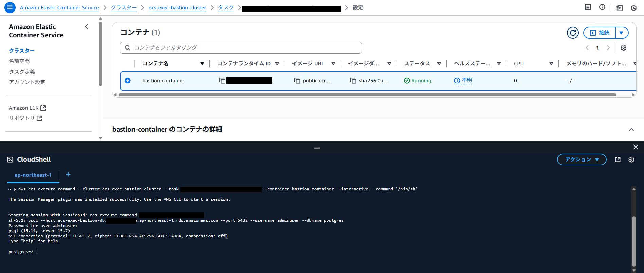Viewport: 644px width, 273px height.
Task: Click the public.ecr.... image URI text
Action: click(x=317, y=81)
